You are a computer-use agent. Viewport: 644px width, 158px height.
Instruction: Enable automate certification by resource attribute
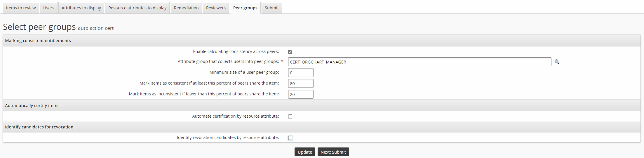[290, 116]
